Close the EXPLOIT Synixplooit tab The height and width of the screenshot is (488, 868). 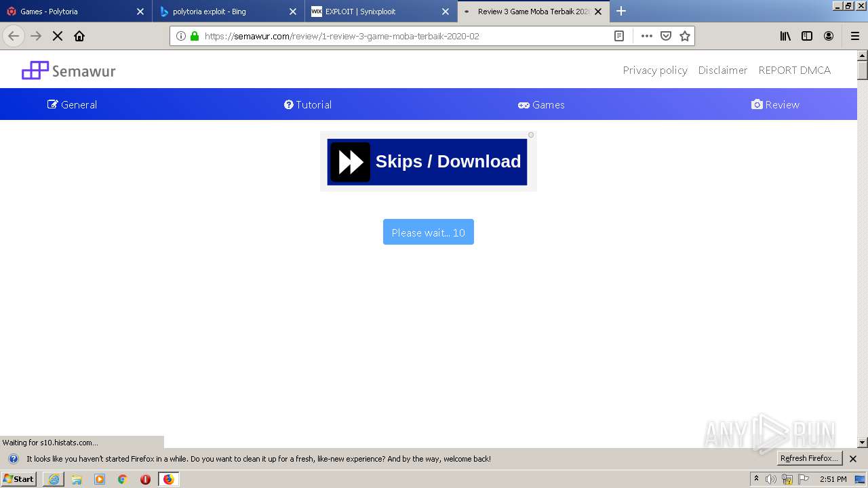coord(446,12)
